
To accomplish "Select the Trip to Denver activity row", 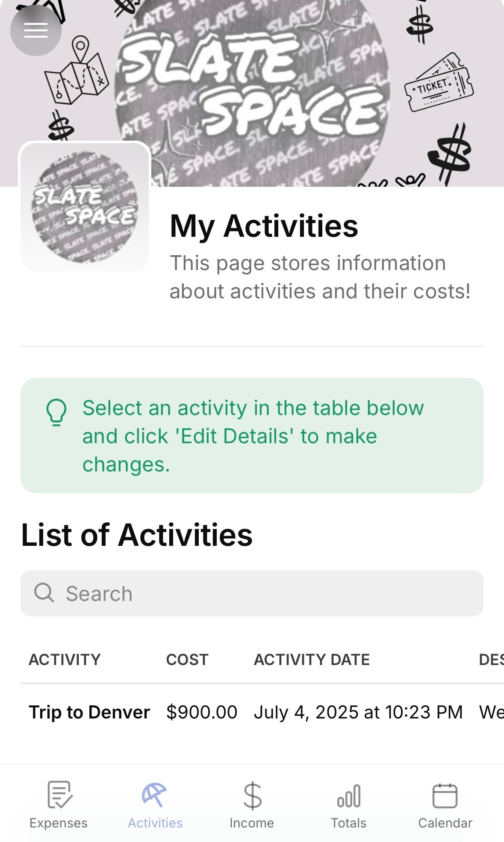I will tap(89, 712).
